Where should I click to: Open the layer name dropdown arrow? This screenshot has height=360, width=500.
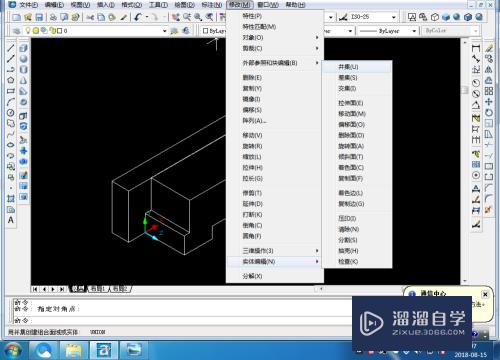165,31
